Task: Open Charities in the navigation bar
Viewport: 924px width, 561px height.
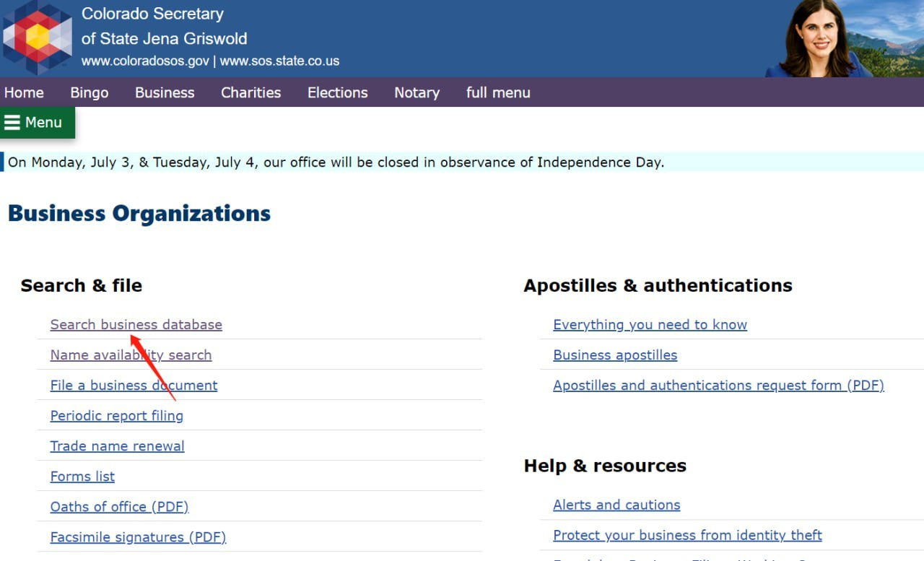Action: (x=251, y=92)
